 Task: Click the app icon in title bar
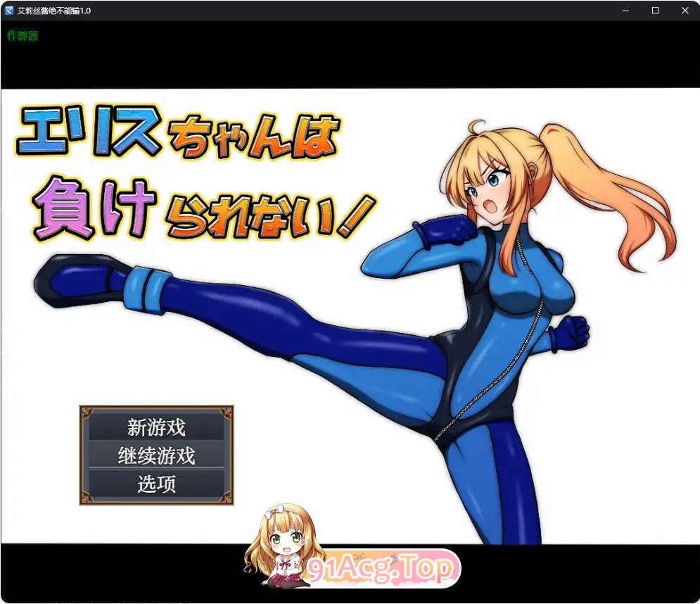tap(8, 11)
